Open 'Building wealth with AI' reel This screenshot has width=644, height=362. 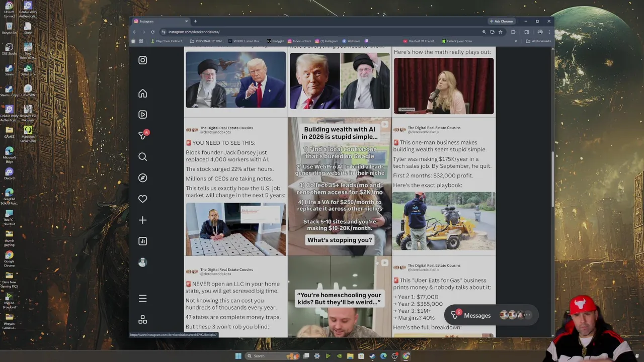click(x=340, y=187)
